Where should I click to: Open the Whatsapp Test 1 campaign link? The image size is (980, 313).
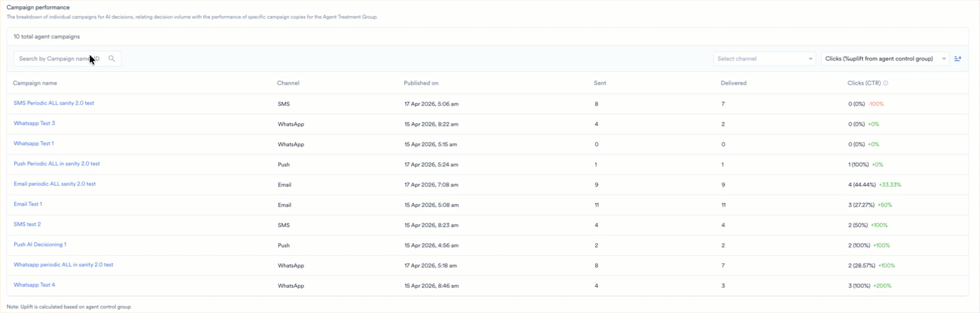click(x=33, y=144)
